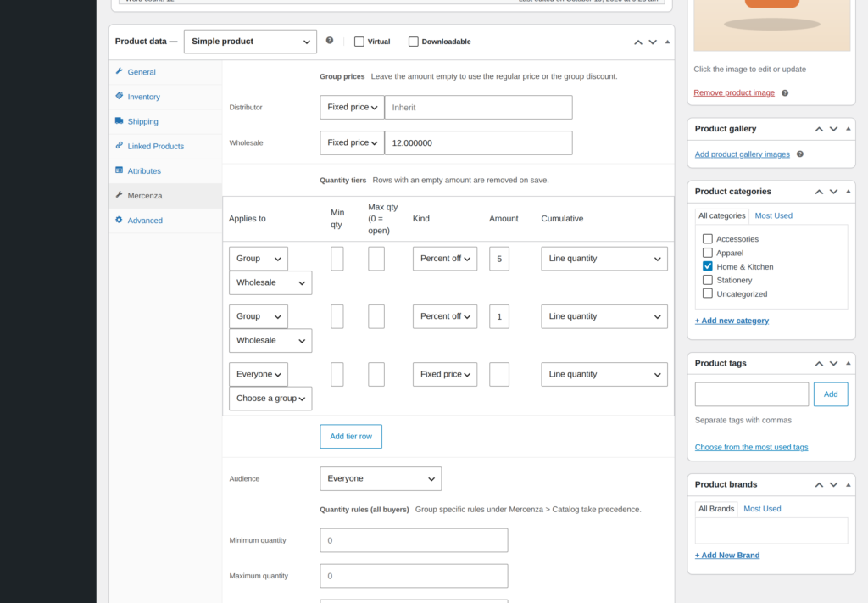
Task: Click the Mercenza wrench icon
Action: 119,195
